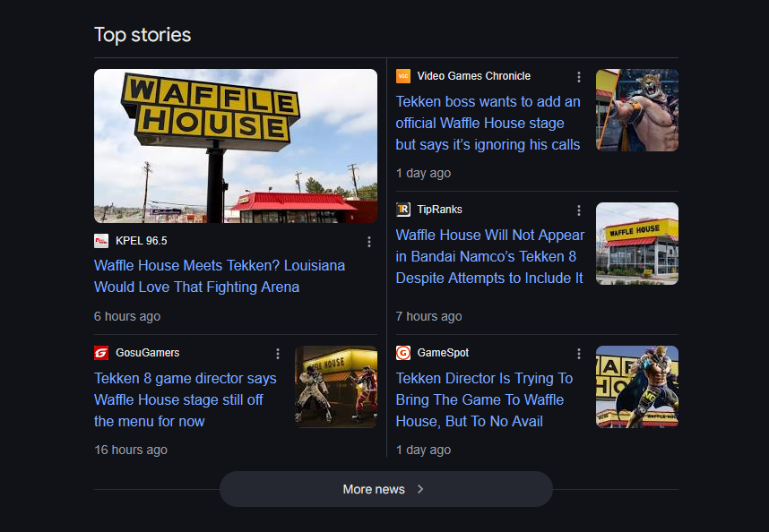Open 'Tekken boss wants to add' headline
The height and width of the screenshot is (532, 769).
488,123
